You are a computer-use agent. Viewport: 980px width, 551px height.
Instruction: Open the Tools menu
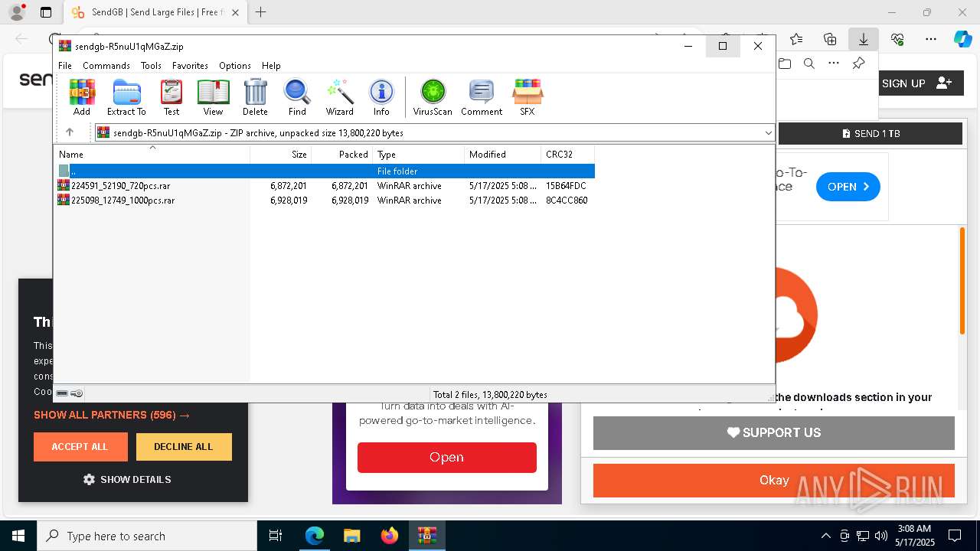(x=151, y=66)
